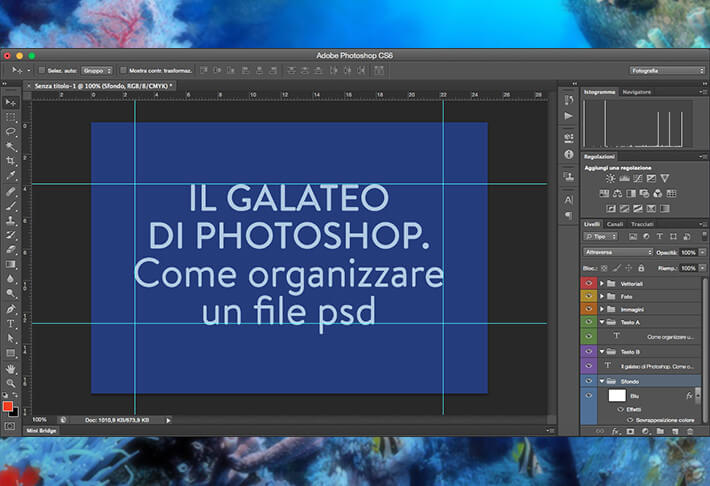Select the Hand tool
The image size is (710, 486).
11,369
